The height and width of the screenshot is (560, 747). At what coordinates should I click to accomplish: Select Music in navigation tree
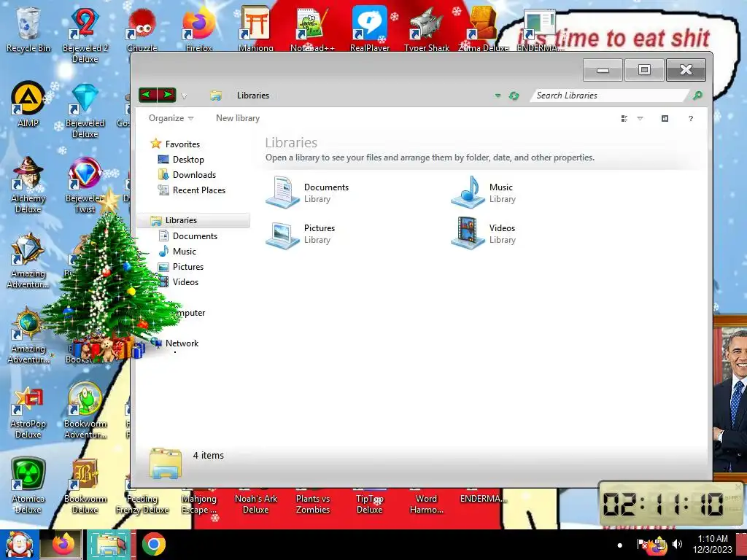[177, 251]
